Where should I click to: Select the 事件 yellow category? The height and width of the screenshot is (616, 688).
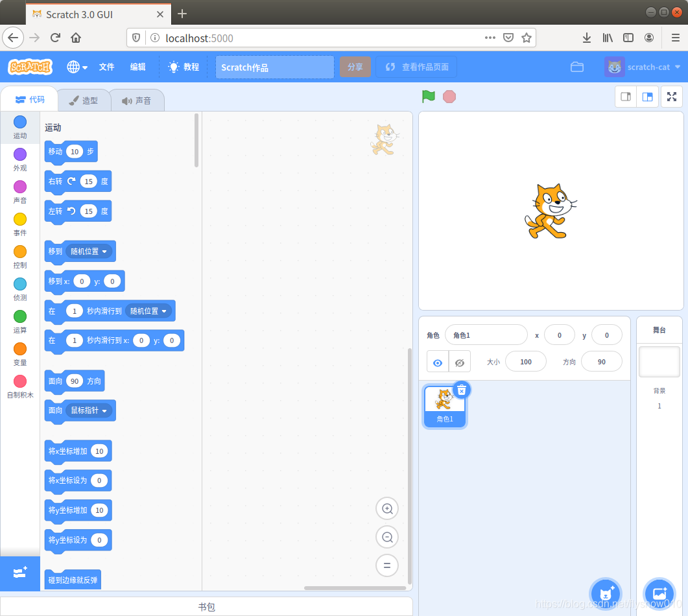point(19,224)
